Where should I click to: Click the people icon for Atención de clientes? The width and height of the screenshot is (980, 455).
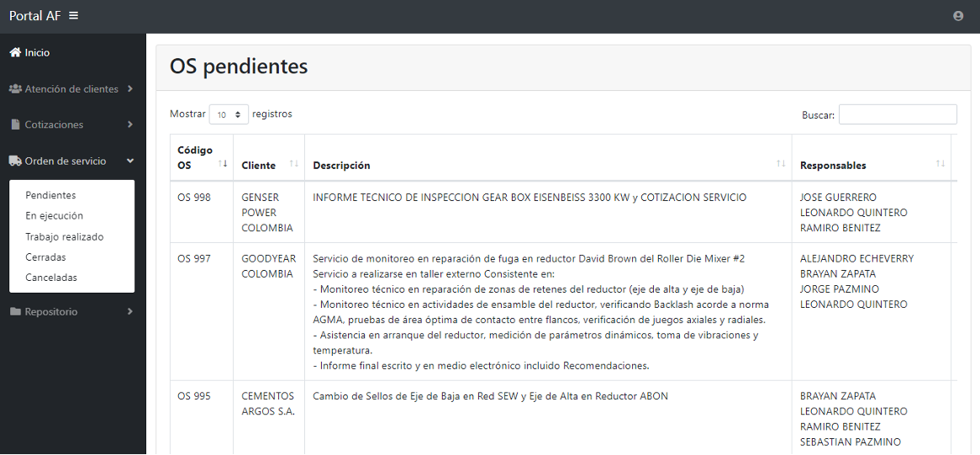click(15, 89)
